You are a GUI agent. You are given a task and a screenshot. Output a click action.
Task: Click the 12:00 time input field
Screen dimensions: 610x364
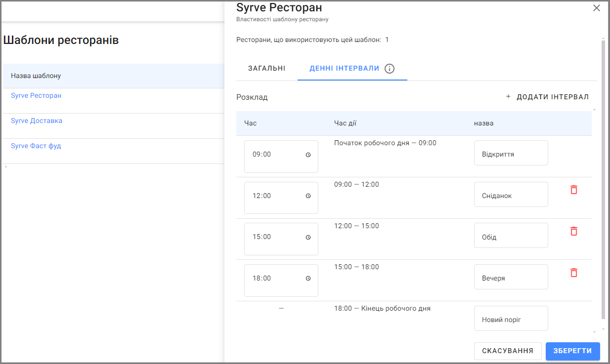(x=281, y=198)
